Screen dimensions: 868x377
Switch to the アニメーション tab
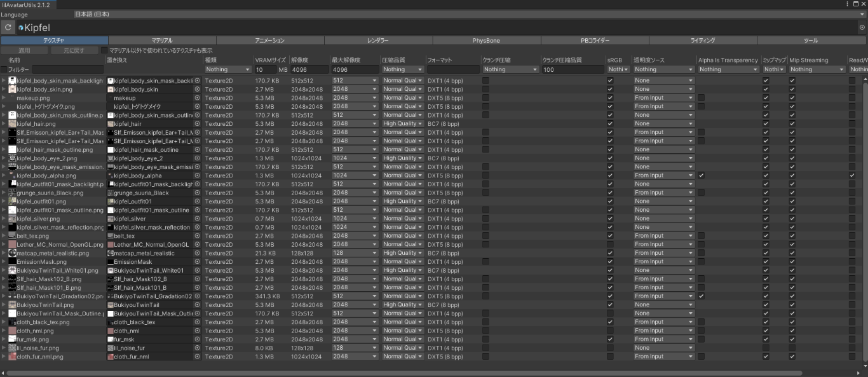click(270, 40)
